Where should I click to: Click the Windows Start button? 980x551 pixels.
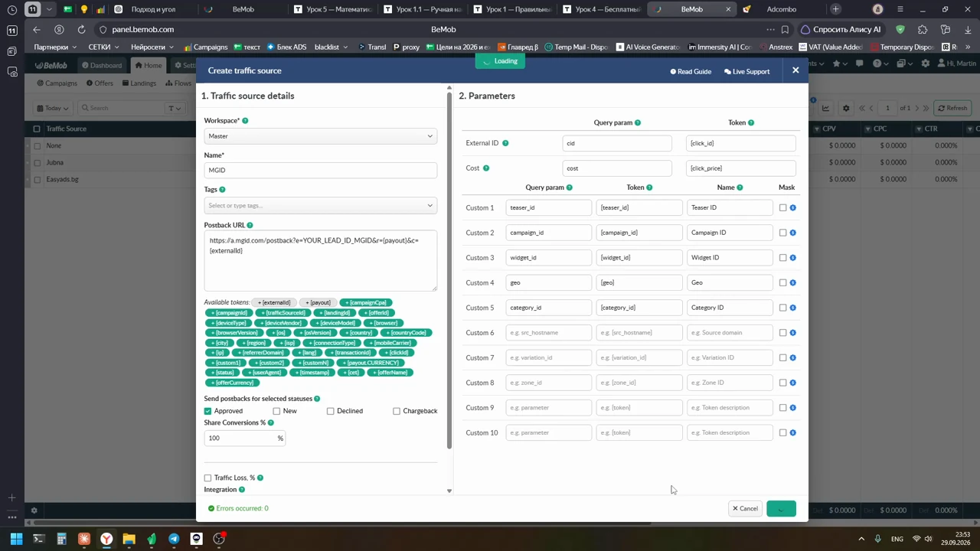(x=16, y=539)
